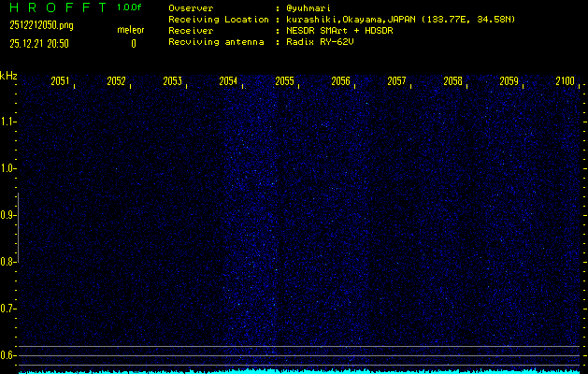Click the version label 1.0.0f
This screenshot has height=374, width=588.
pyautogui.click(x=129, y=7)
